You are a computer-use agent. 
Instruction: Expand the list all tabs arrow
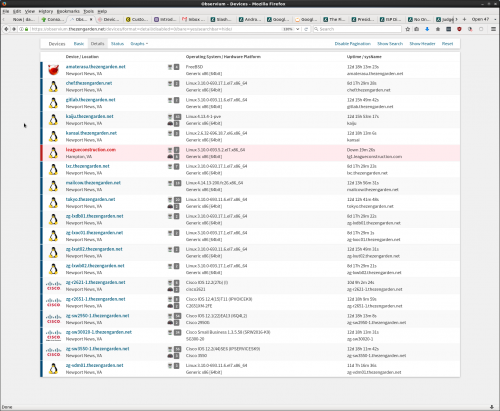[x=495, y=19]
